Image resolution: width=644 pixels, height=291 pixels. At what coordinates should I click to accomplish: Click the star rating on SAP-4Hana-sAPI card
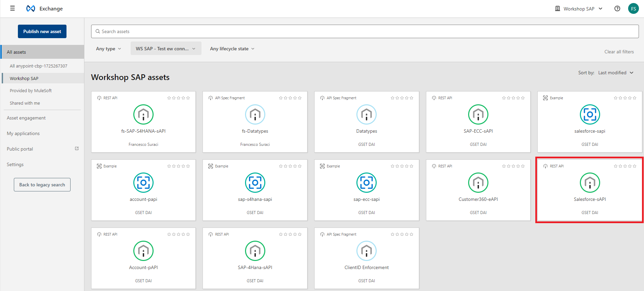290,234
